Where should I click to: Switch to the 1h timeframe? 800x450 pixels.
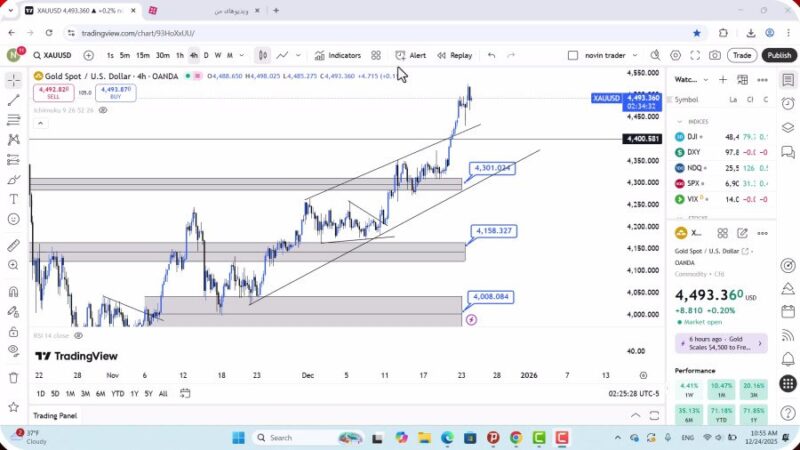pyautogui.click(x=180, y=55)
